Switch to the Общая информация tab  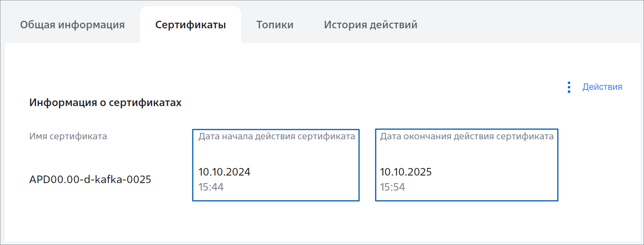[72, 25]
